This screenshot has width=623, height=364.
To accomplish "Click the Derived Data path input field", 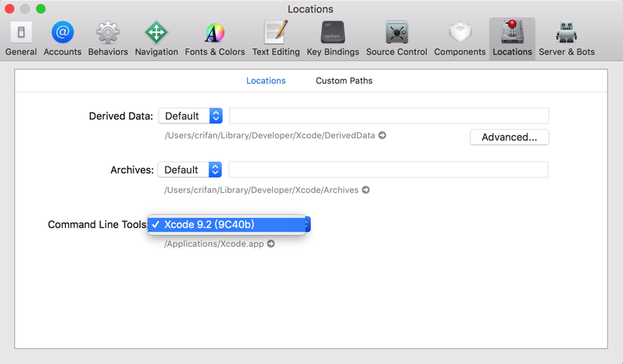I will (x=389, y=116).
